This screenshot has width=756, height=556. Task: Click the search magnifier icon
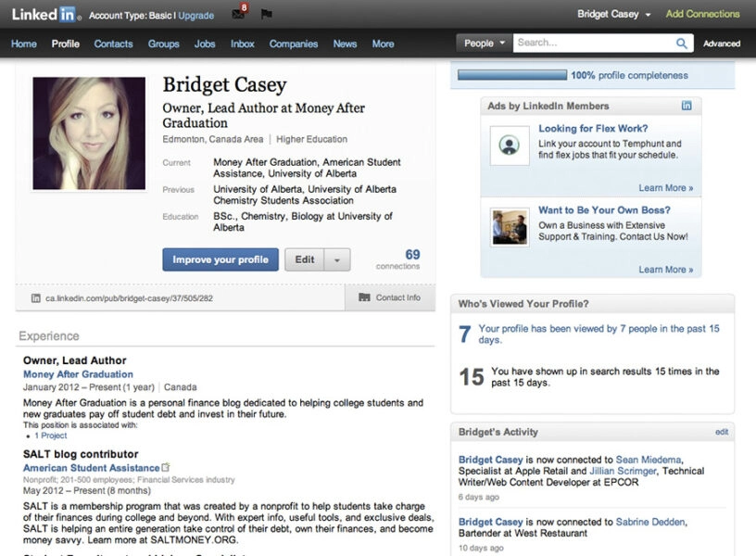[x=681, y=44]
